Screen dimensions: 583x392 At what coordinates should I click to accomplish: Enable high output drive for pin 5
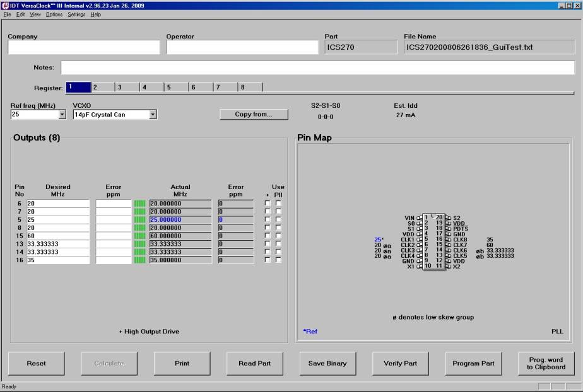tap(267, 219)
